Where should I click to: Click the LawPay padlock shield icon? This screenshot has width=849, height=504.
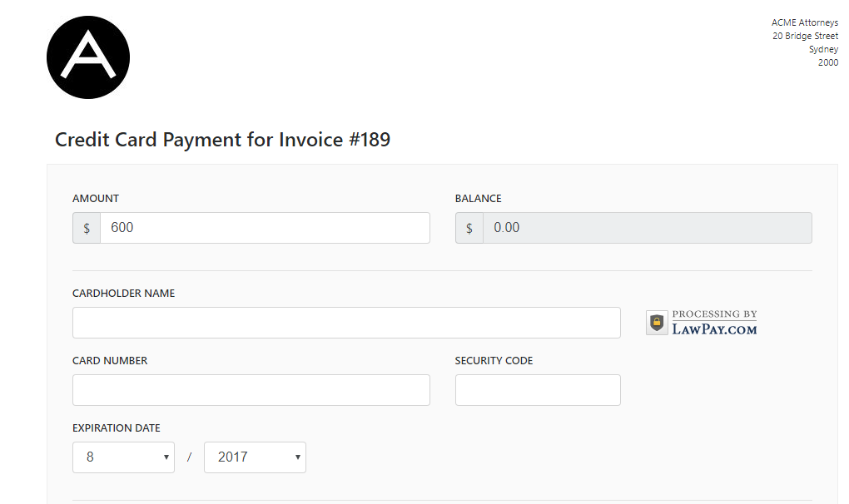[x=655, y=322]
